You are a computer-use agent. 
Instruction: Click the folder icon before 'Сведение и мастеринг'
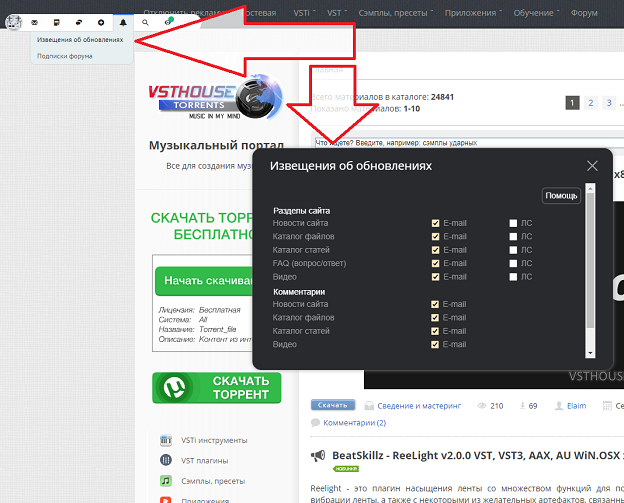369,406
